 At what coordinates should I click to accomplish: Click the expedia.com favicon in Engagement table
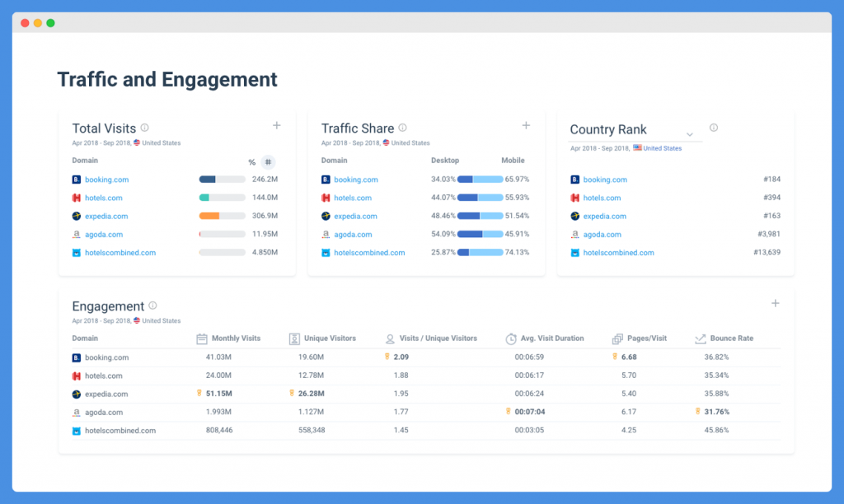coord(77,394)
